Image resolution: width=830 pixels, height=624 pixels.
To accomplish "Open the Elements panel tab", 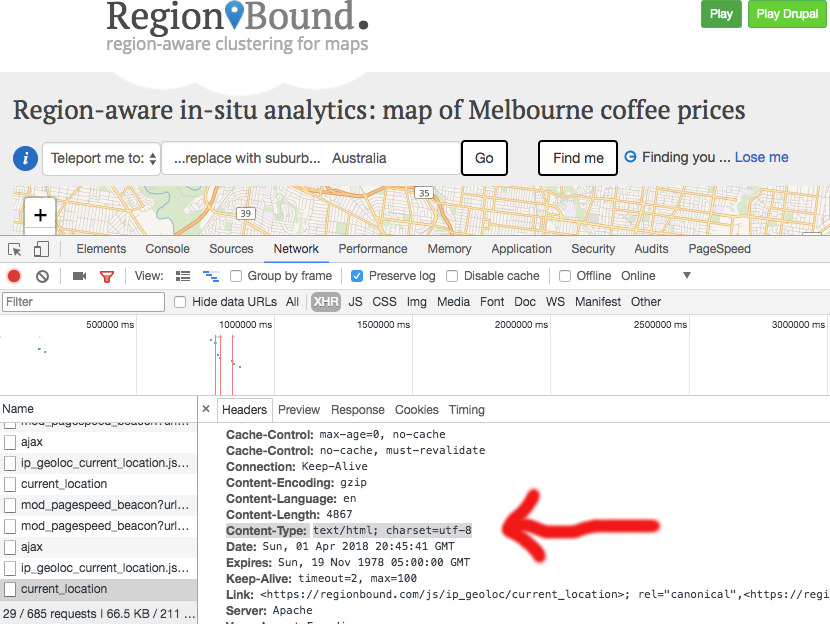I will [x=101, y=249].
